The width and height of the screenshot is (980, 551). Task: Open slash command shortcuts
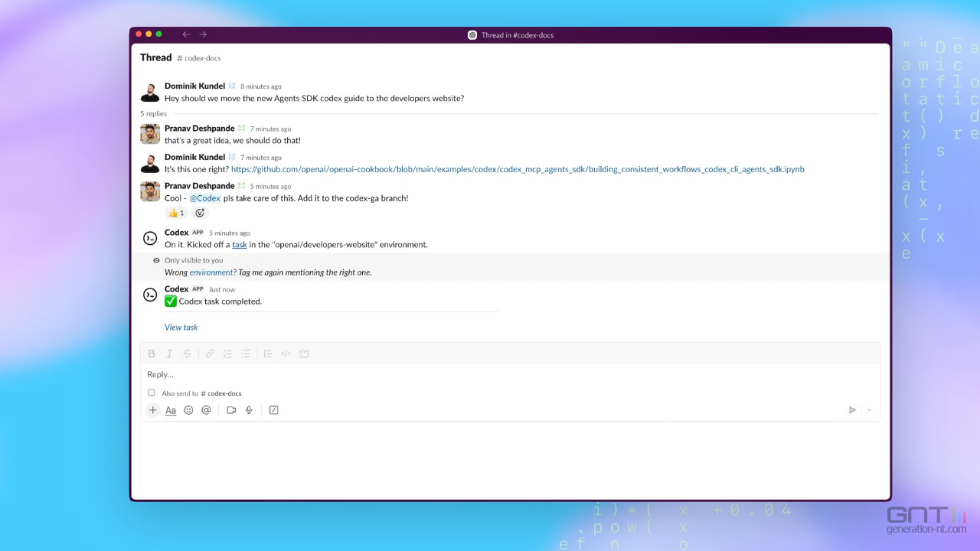273,410
